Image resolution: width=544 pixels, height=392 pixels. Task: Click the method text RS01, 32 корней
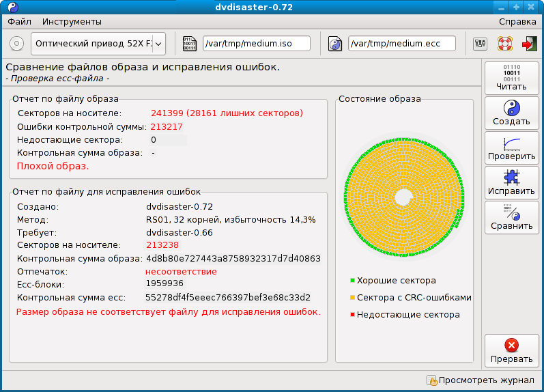coord(231,220)
